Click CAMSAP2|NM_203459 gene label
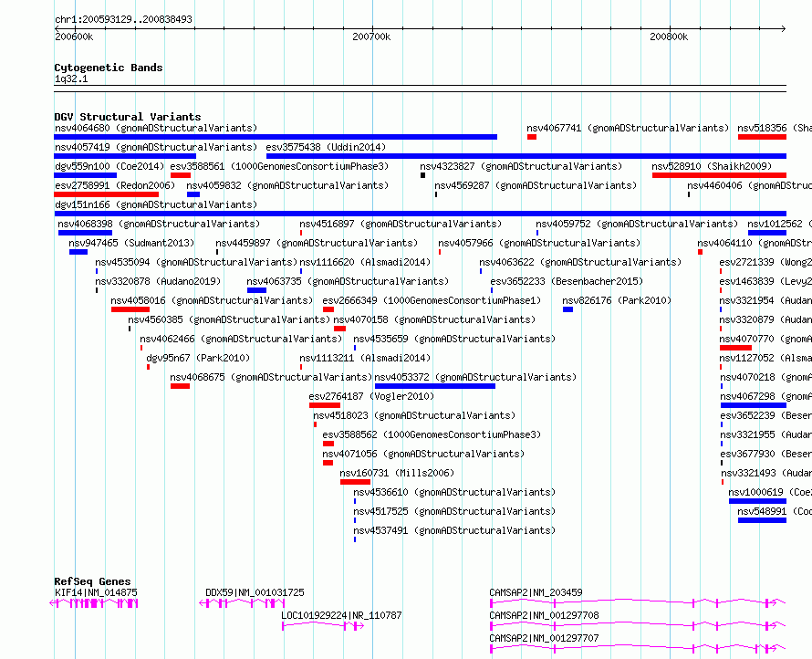812x659 pixels. coord(536,592)
